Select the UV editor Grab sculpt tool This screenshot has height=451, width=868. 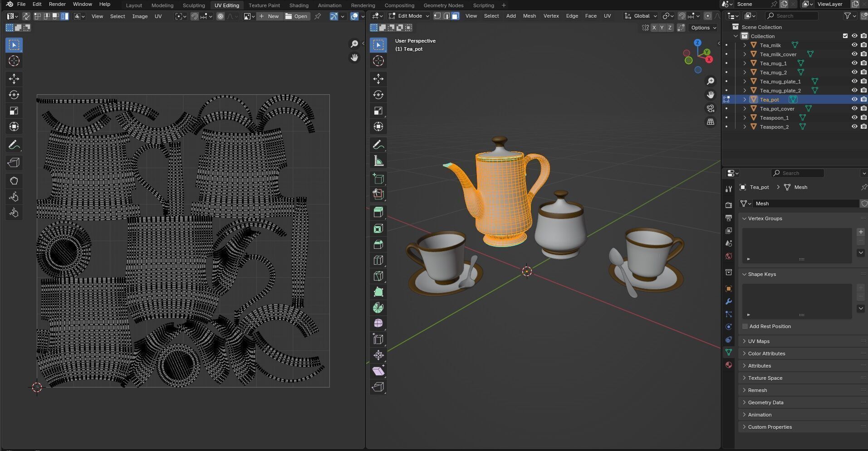point(14,181)
